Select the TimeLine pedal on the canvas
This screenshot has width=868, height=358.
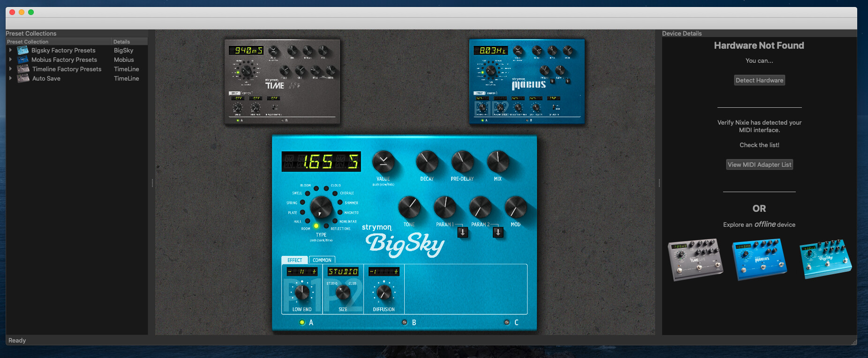click(282, 82)
